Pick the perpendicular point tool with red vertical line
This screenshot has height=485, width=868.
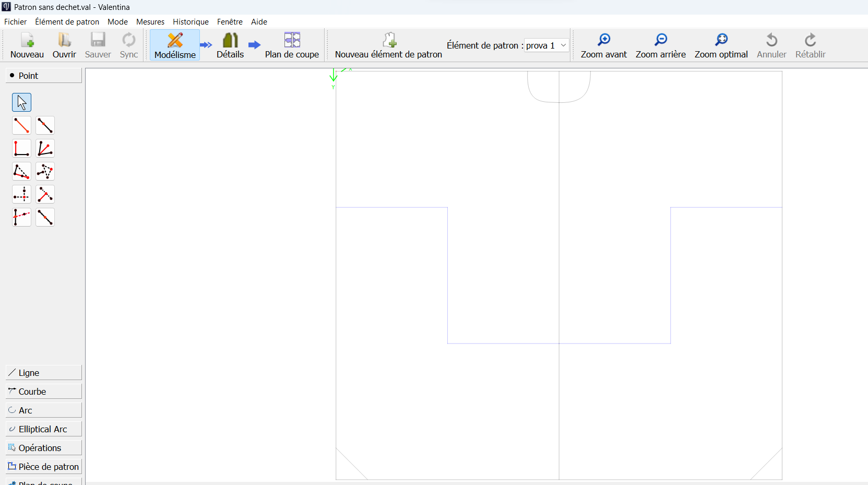click(21, 148)
